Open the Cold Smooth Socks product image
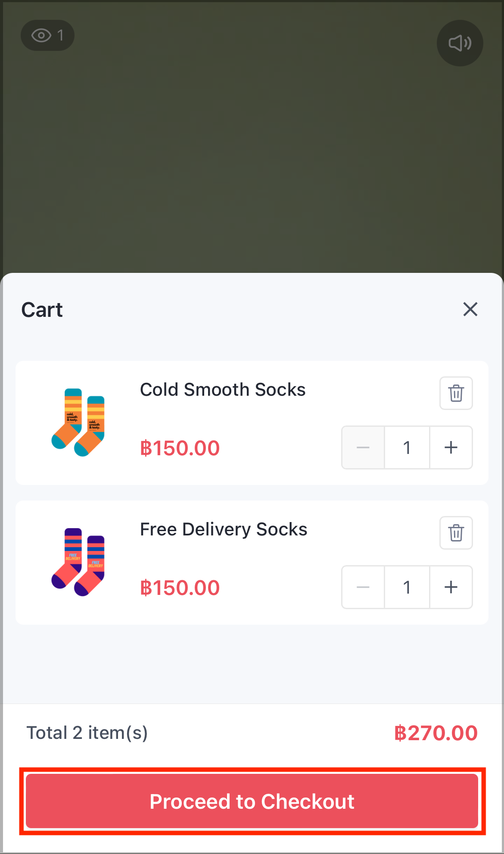This screenshot has height=854, width=504. click(x=78, y=422)
